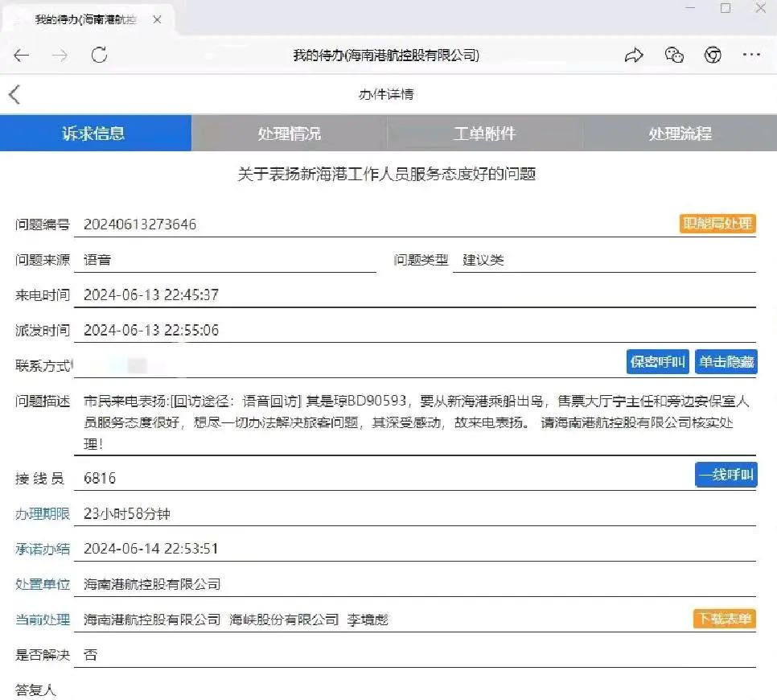Switch to the 处理情况 tab
Screen dimensions: 777x700
290,134
